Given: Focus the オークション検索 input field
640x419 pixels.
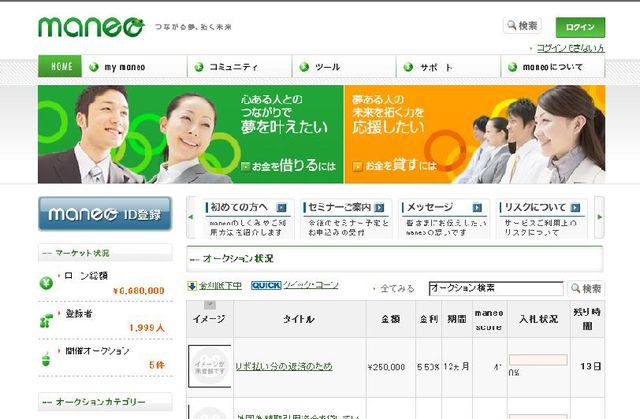Looking at the screenshot, I should tap(496, 288).
